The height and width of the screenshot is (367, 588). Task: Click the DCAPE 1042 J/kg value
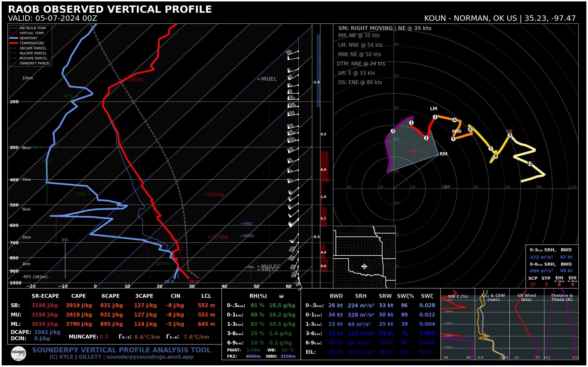pos(47,332)
